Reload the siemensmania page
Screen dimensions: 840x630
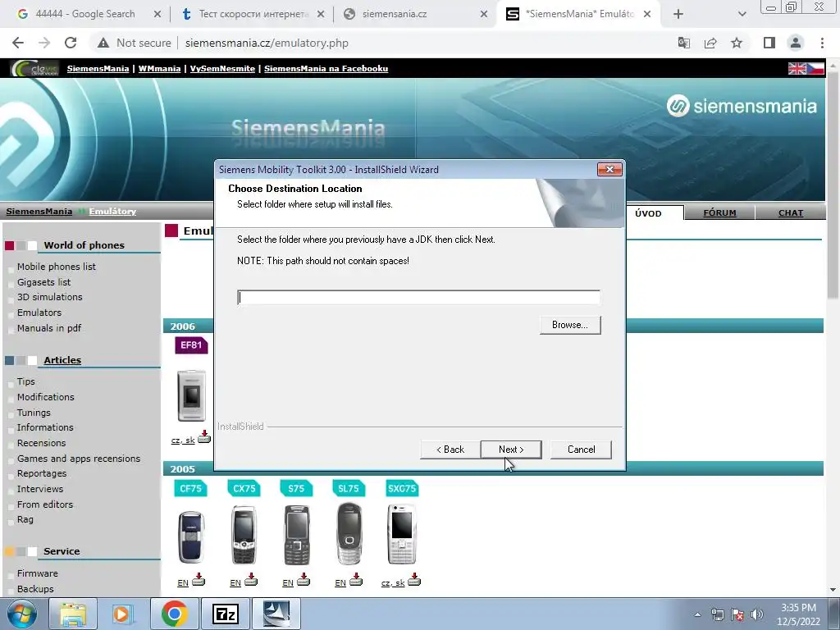click(x=71, y=43)
